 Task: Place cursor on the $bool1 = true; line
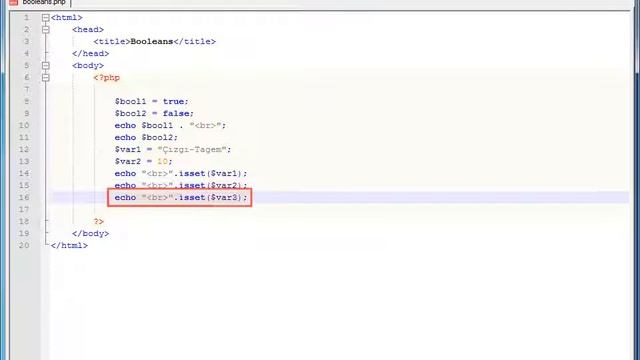click(x=151, y=101)
